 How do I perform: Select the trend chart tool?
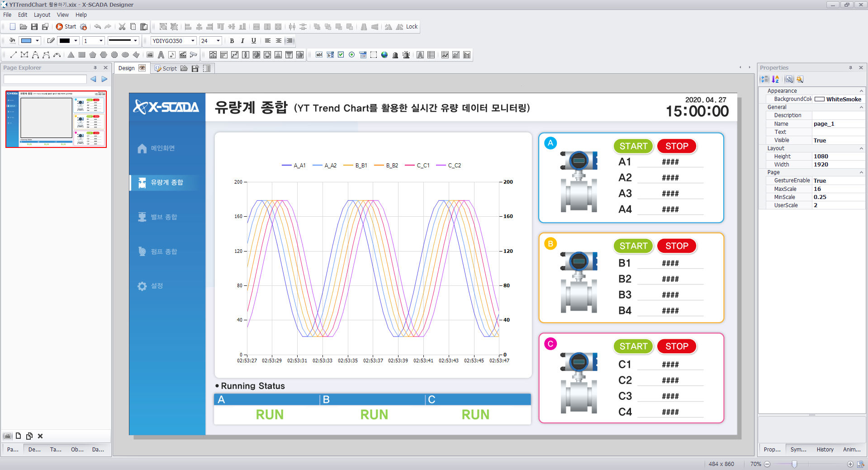pos(445,55)
